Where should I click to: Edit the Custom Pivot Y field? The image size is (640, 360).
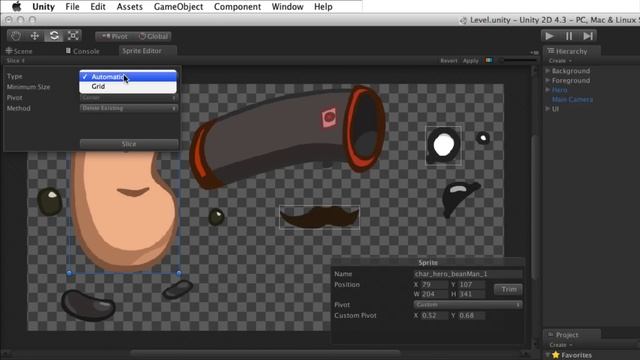click(x=471, y=316)
